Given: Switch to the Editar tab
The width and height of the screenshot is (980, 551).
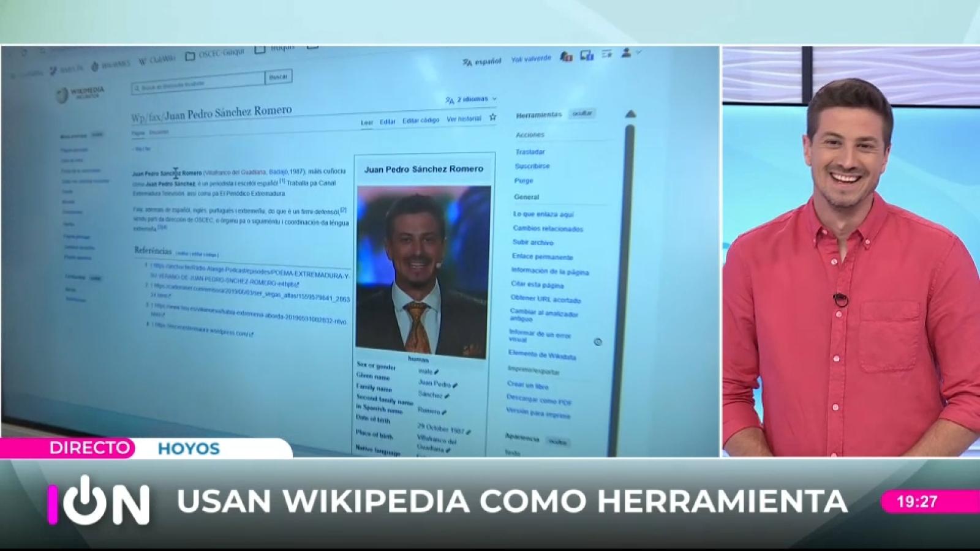Looking at the screenshot, I should pos(387,122).
